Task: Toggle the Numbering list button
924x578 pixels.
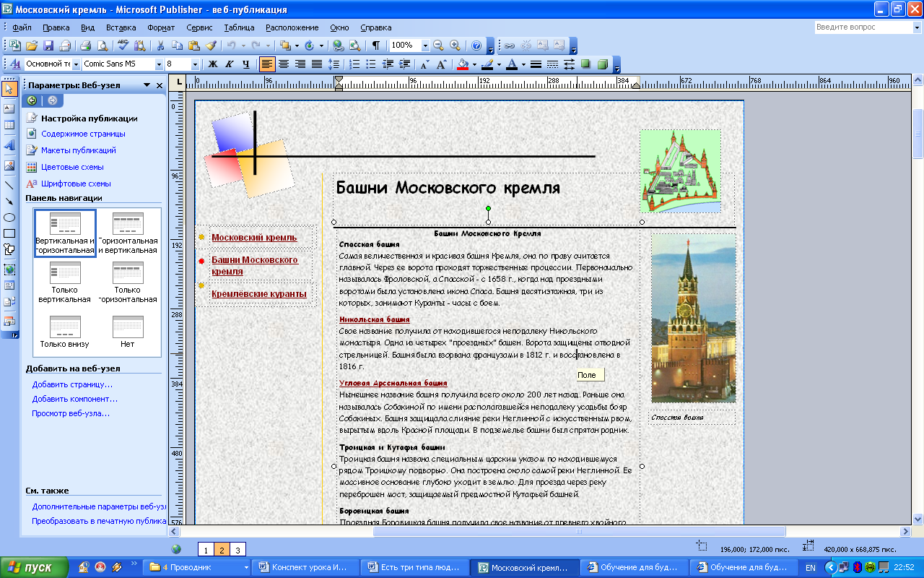Action: click(x=354, y=64)
